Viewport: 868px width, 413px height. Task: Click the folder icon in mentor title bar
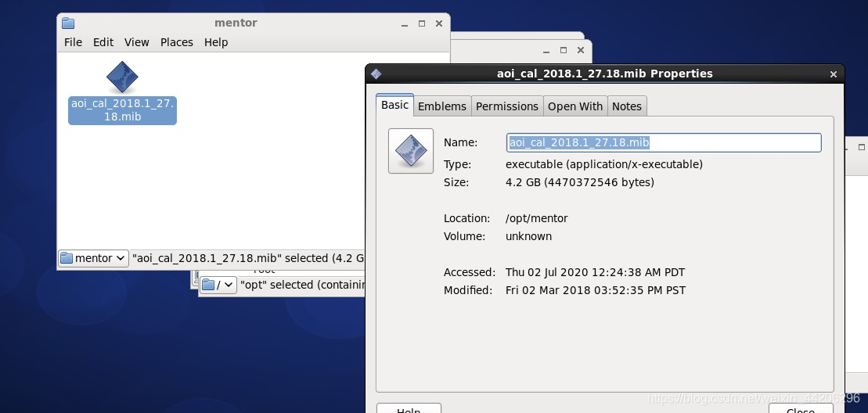click(x=68, y=23)
